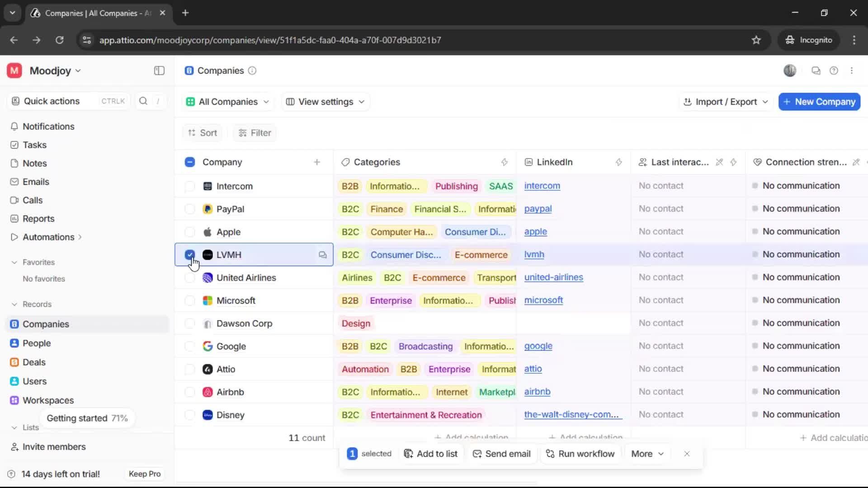Uncheck the LVMH row checkbox
The height and width of the screenshot is (488, 868).
pos(189,254)
